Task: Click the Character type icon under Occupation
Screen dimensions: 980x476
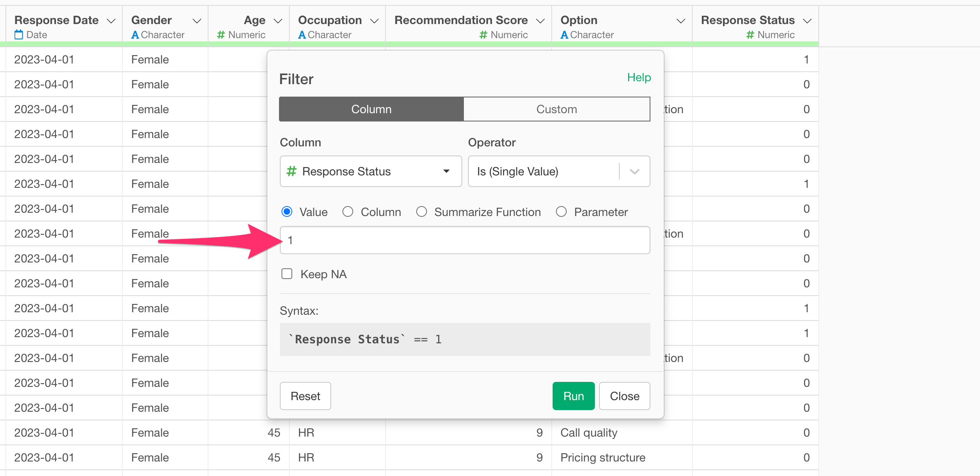Action: point(302,35)
